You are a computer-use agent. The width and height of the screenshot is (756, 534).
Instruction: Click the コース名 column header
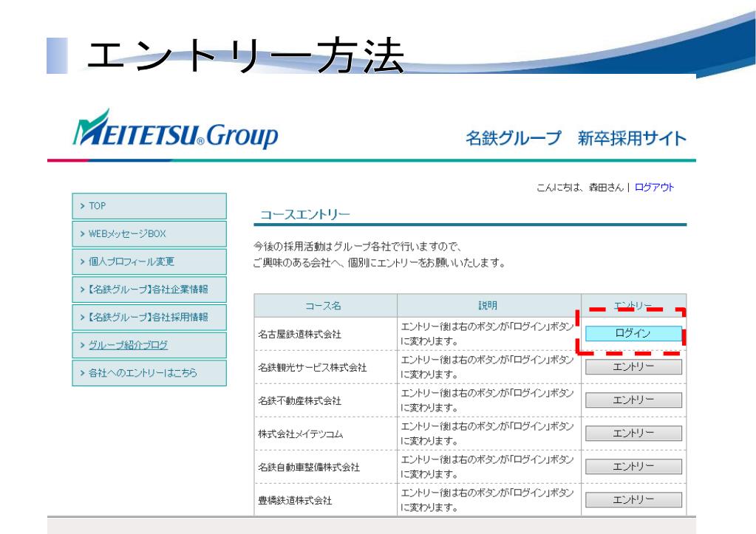[x=325, y=306]
